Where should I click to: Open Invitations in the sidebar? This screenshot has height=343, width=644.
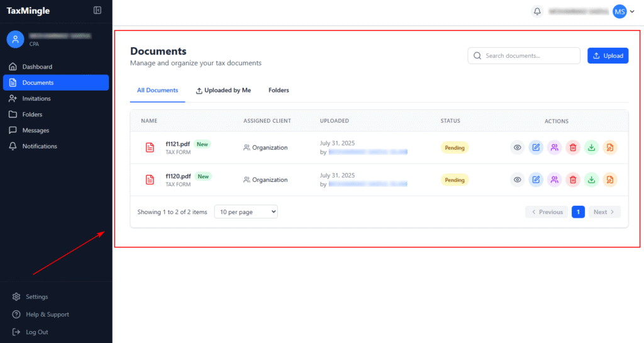[x=36, y=99]
